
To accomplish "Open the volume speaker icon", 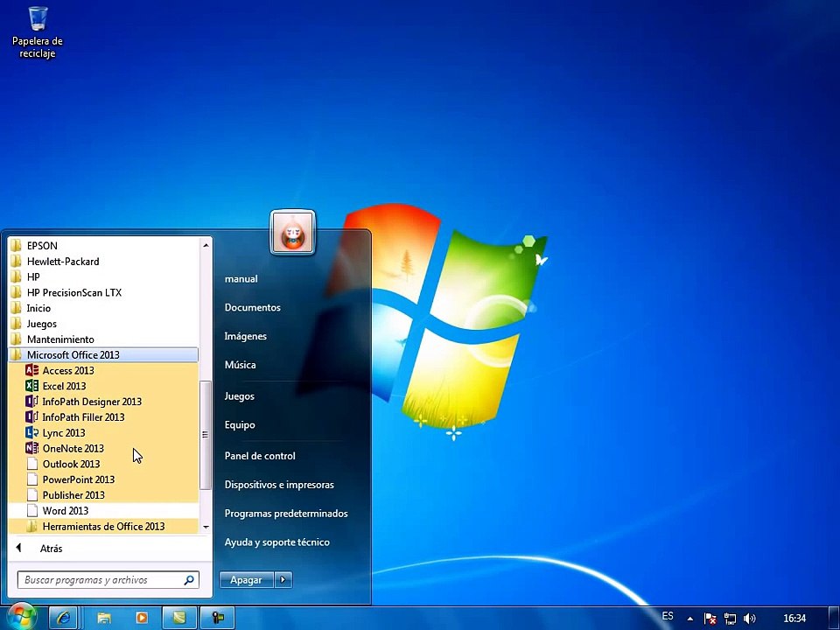I will [750, 619].
